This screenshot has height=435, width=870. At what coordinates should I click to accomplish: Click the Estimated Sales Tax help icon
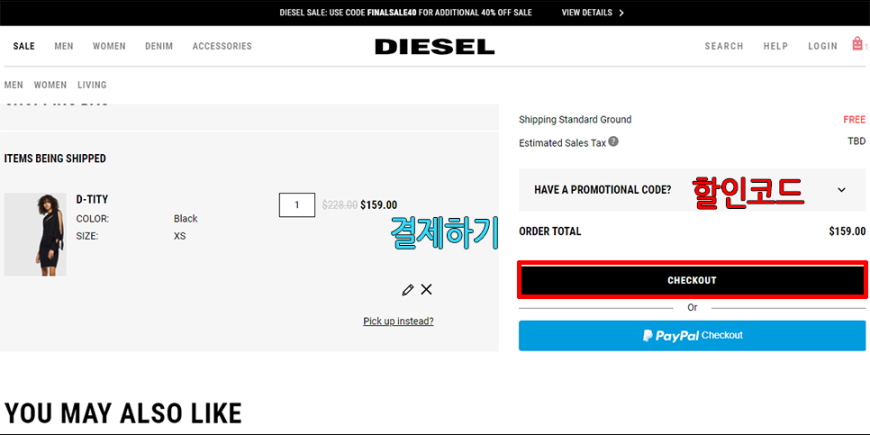coord(613,141)
